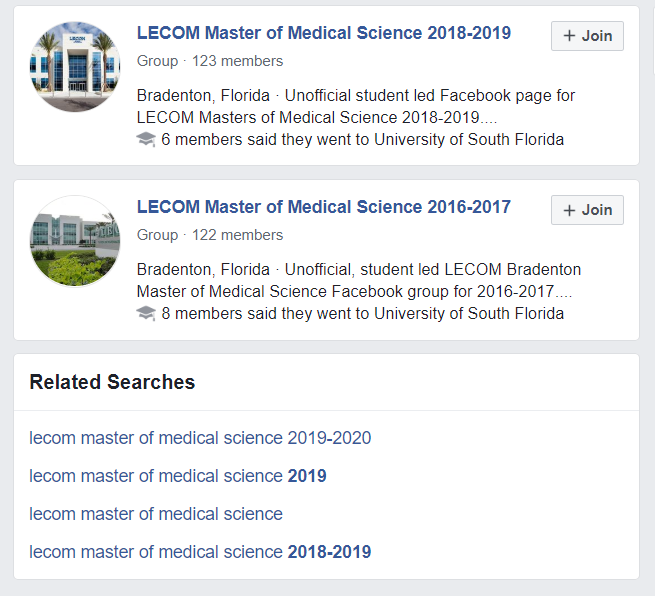Open LECOM Master of Medical Science 2018-2019 title
Screen dimensions: 655x596
pos(323,33)
